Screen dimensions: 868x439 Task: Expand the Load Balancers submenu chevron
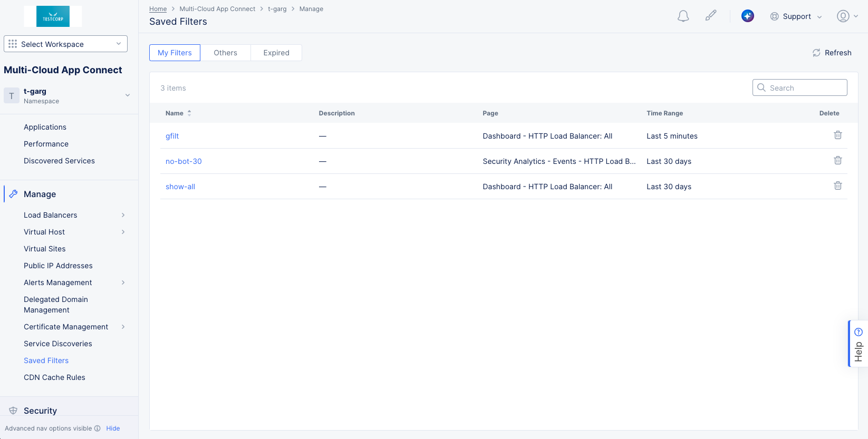(x=123, y=215)
